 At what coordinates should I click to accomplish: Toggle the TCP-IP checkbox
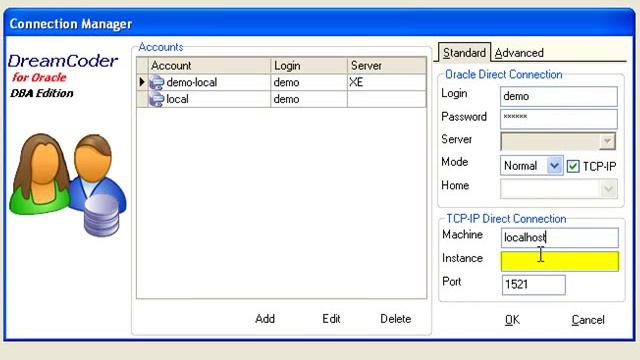(x=573, y=166)
